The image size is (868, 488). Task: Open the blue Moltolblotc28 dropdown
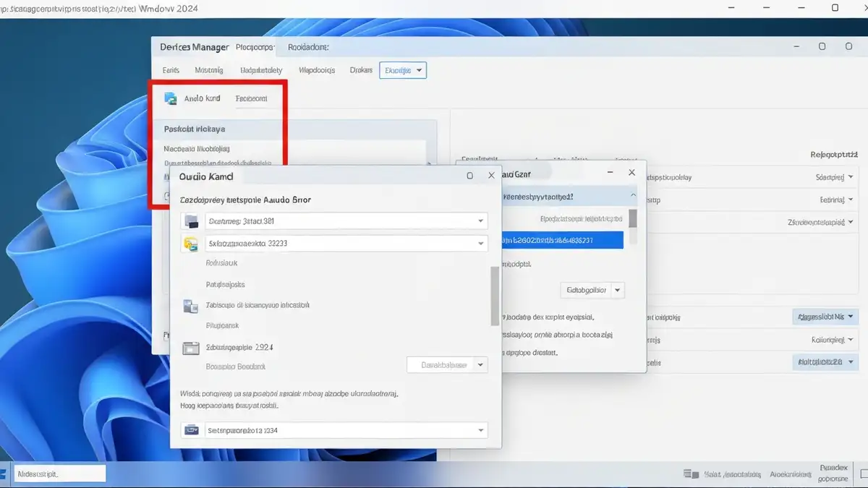(825, 361)
